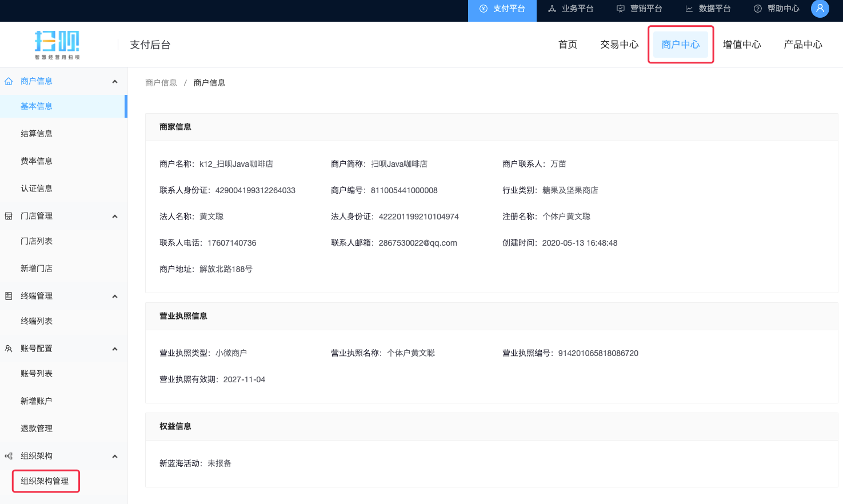Click the home icon beside 商户信息

9,81
